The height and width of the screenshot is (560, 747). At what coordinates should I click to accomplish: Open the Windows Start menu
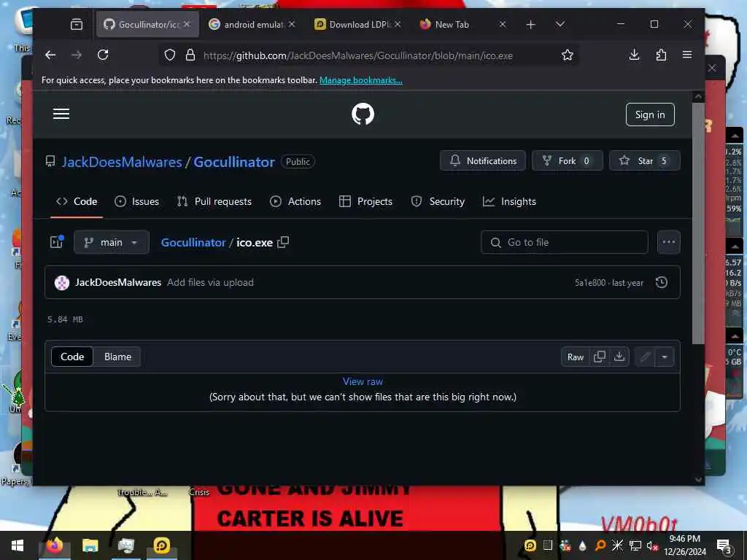tap(18, 545)
